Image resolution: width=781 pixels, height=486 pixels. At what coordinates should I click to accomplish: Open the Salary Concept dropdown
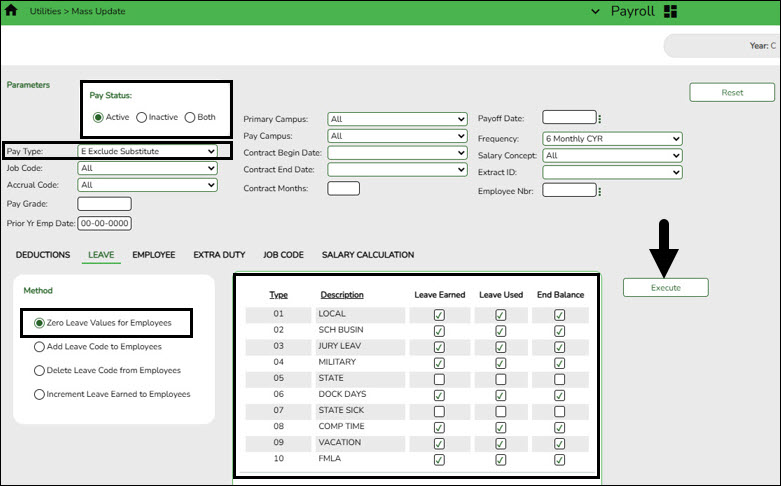pyautogui.click(x=612, y=155)
